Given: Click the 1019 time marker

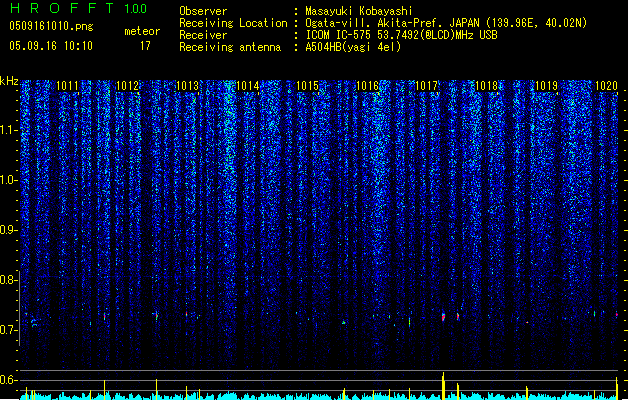Looking at the screenshot, I should (x=546, y=86).
